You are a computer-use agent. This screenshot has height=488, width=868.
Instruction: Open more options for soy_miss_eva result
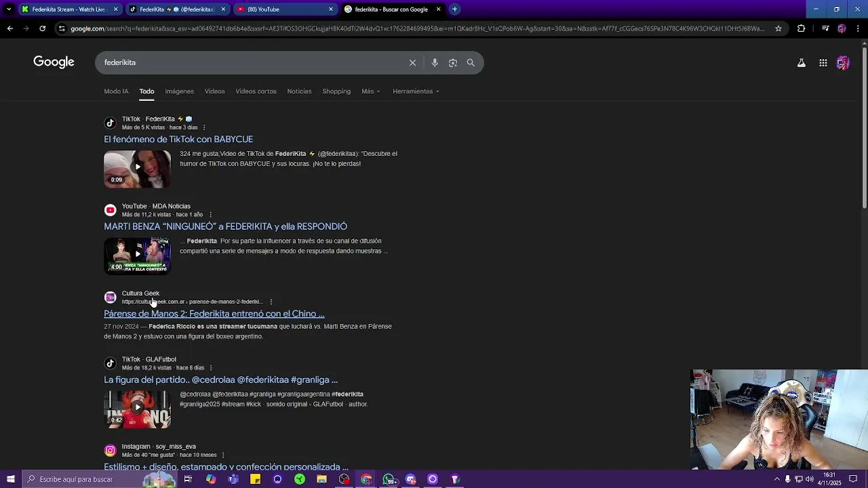223,455
